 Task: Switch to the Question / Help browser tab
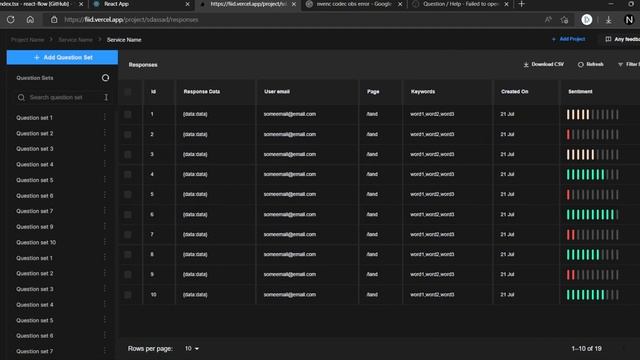coord(460,4)
